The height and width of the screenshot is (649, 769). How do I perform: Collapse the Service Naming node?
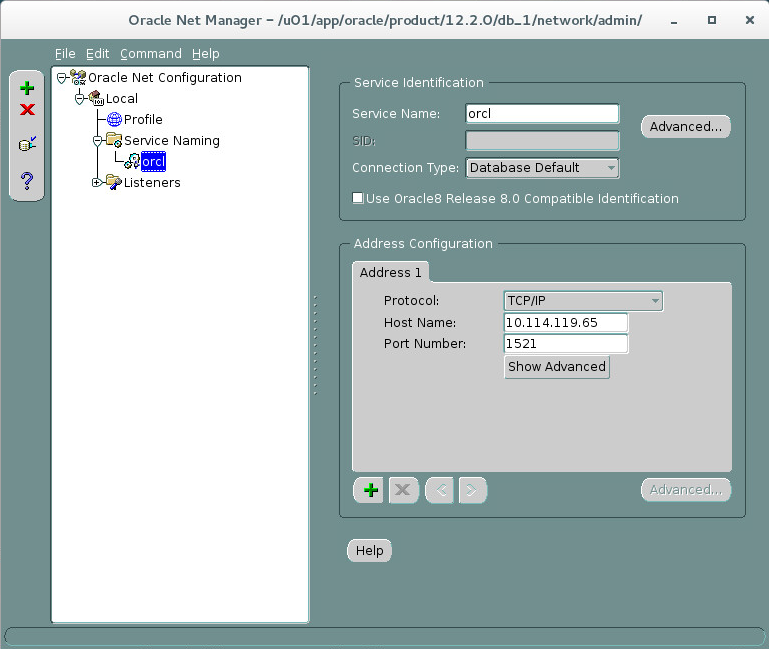[x=98, y=141]
